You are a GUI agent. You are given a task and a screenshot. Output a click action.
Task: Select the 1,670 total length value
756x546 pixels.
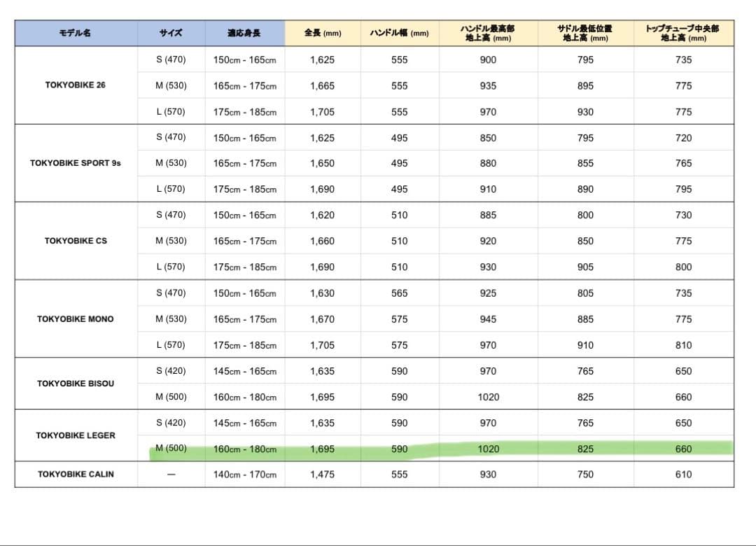[323, 319]
